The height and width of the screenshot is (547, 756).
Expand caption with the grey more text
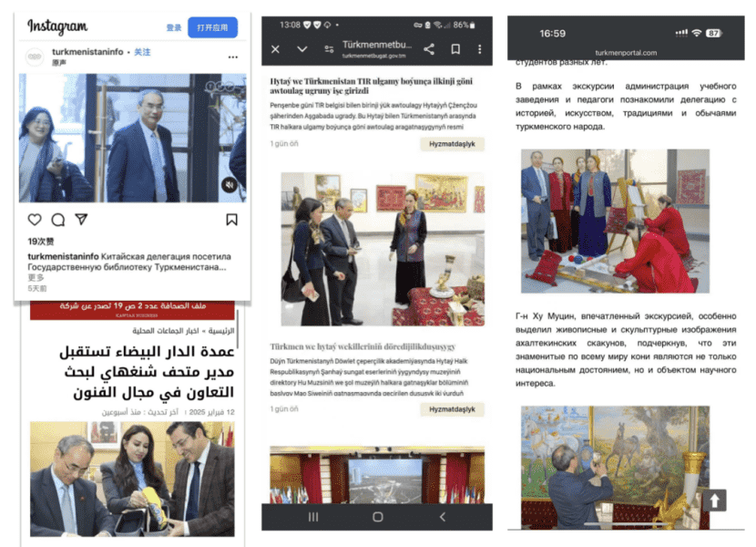point(36,278)
